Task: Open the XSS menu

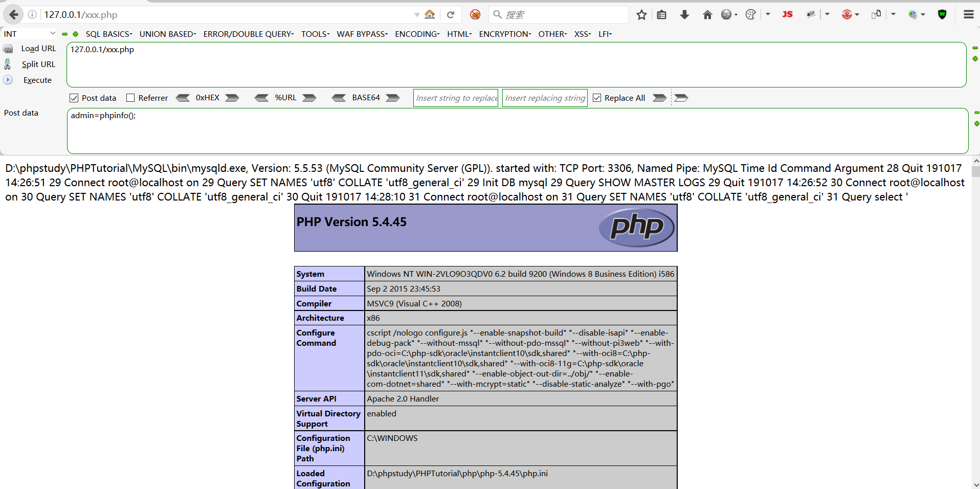Action: 582,34
